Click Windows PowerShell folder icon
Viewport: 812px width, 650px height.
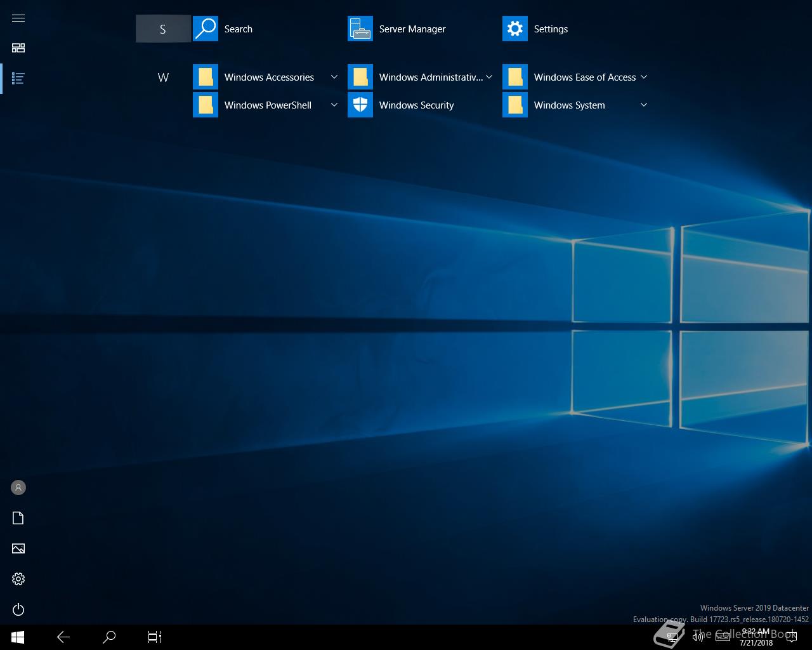[206, 105]
